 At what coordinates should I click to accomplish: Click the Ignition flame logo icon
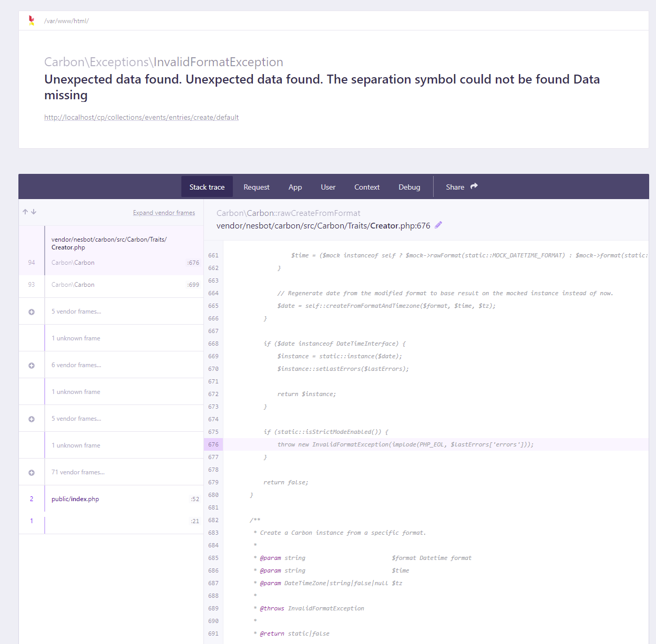(32, 20)
